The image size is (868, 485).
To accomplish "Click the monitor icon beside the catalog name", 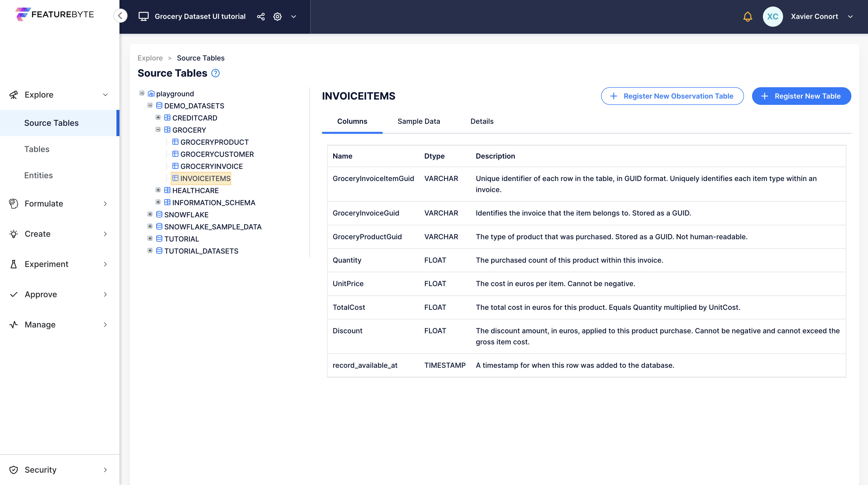I will click(144, 17).
